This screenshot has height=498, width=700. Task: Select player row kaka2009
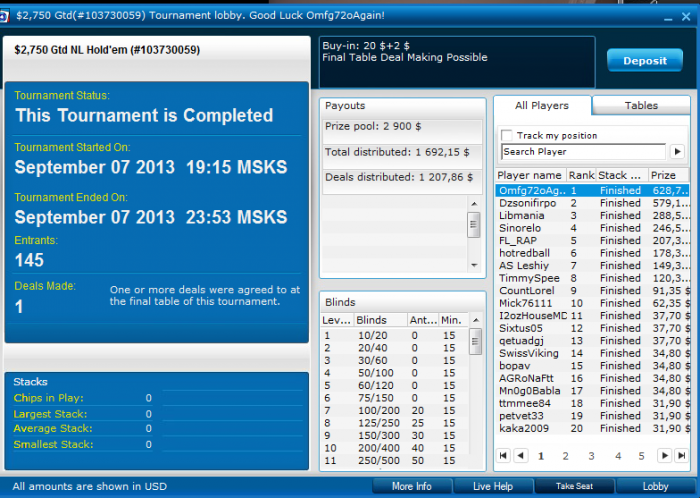(x=592, y=428)
